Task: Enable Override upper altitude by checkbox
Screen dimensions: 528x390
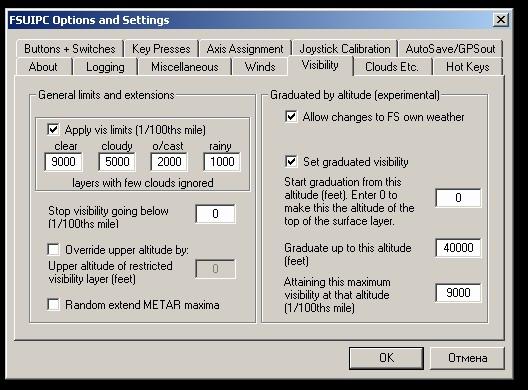Action: (x=53, y=250)
